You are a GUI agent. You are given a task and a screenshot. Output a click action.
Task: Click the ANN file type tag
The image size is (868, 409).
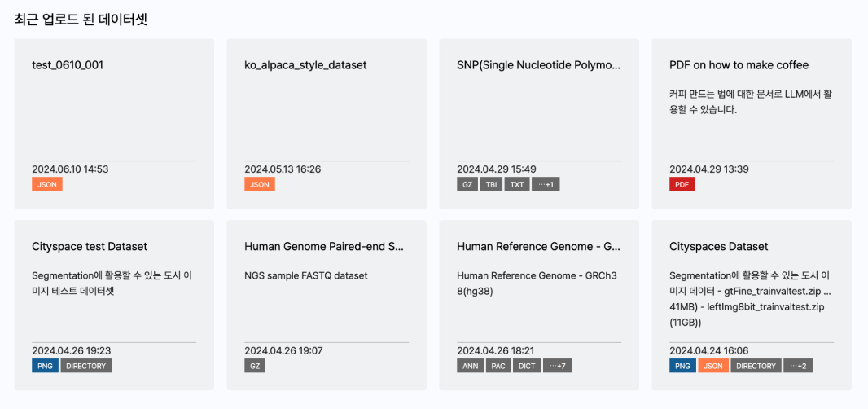[x=470, y=366]
